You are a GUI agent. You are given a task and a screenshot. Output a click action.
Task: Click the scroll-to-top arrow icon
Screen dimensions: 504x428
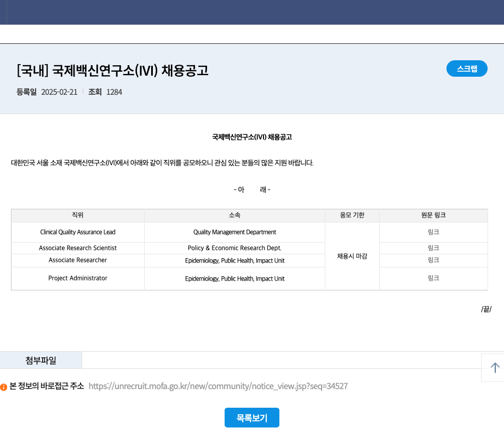click(495, 368)
